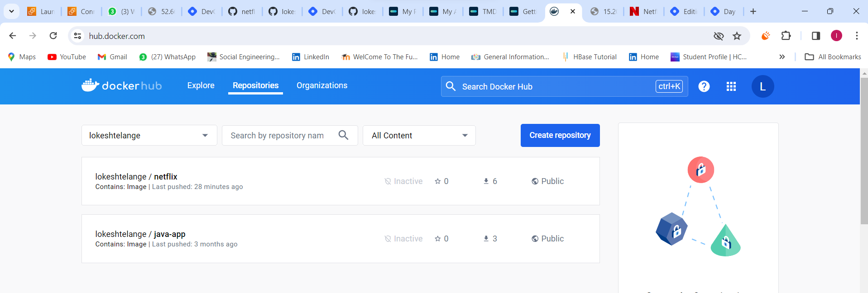The width and height of the screenshot is (868, 293).
Task: Open the Chrome extensions puzzle icon
Action: (786, 36)
